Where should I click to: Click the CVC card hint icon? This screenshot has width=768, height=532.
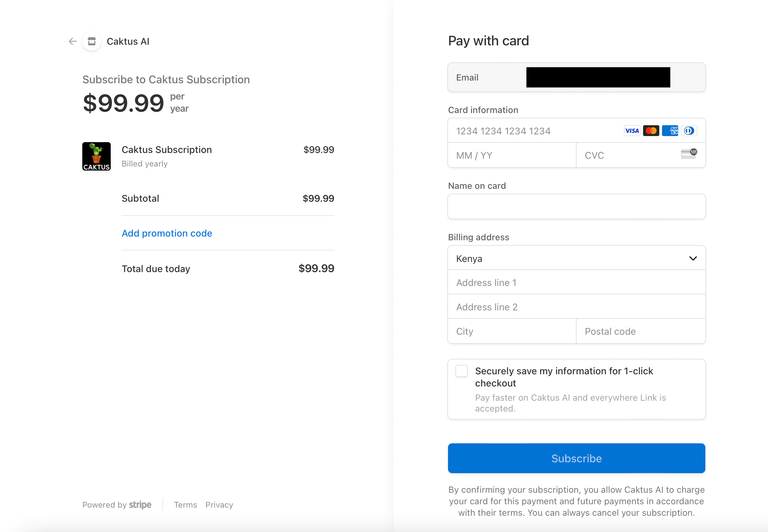pyautogui.click(x=689, y=154)
